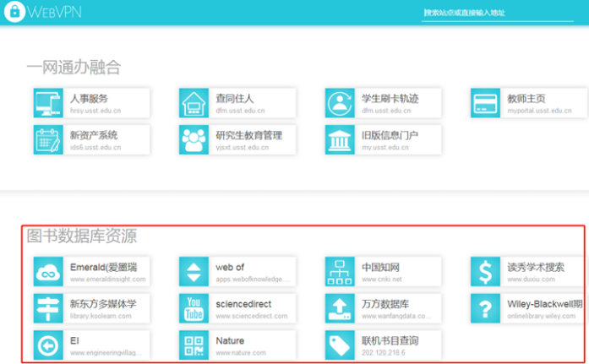This screenshot has height=364, width=589.
Task: Click the myportal.usst.edu.cn address text
Action: tap(539, 111)
